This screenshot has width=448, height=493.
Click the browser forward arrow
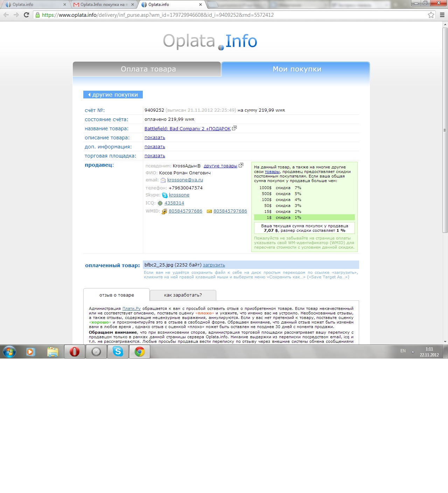[x=16, y=15]
